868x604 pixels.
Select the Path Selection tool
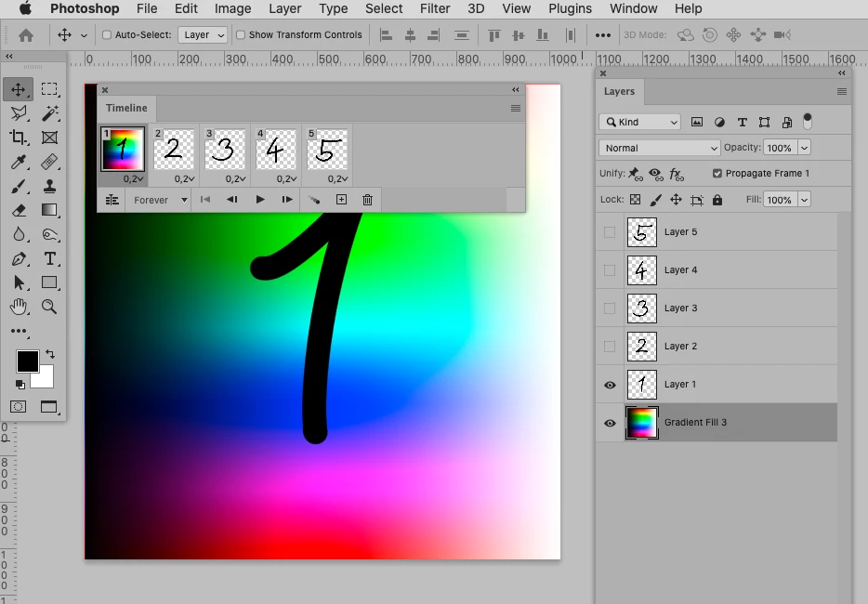click(19, 282)
